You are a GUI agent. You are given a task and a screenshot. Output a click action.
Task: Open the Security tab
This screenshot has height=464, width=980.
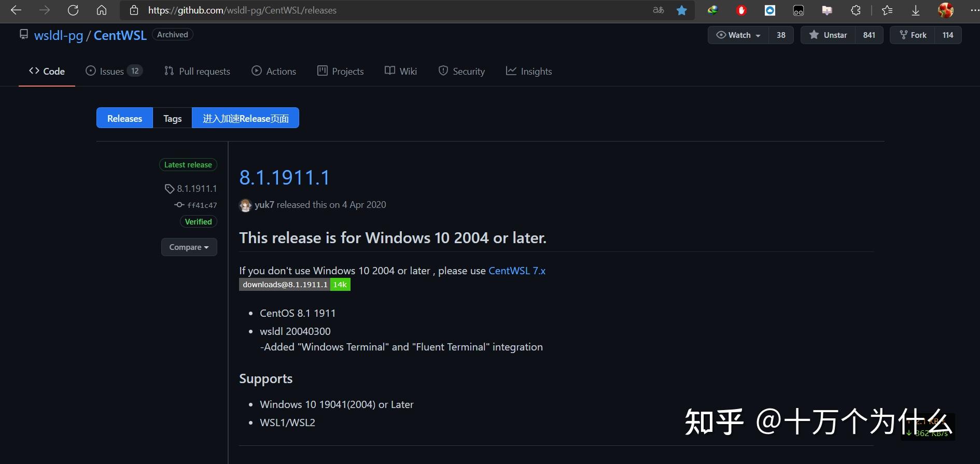click(x=461, y=71)
